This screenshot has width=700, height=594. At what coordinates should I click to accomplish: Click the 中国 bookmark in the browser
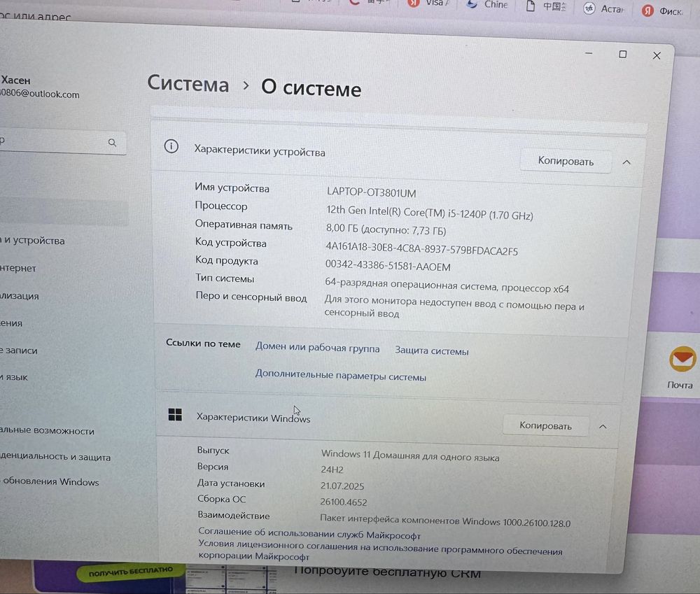point(545,6)
